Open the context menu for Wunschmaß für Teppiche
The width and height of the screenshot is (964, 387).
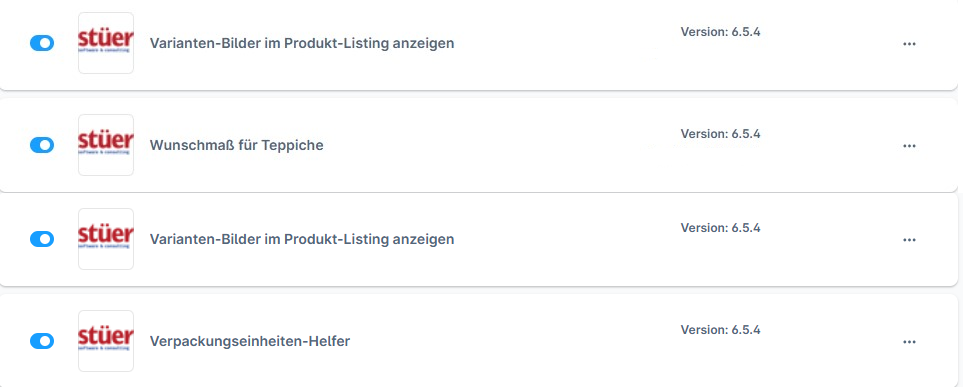pyautogui.click(x=909, y=146)
